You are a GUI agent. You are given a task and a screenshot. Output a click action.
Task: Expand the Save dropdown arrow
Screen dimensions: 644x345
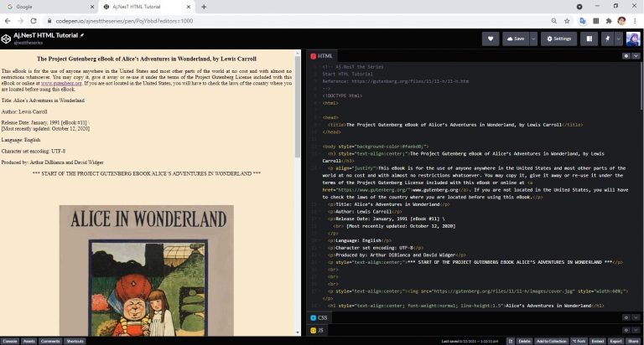[532, 39]
